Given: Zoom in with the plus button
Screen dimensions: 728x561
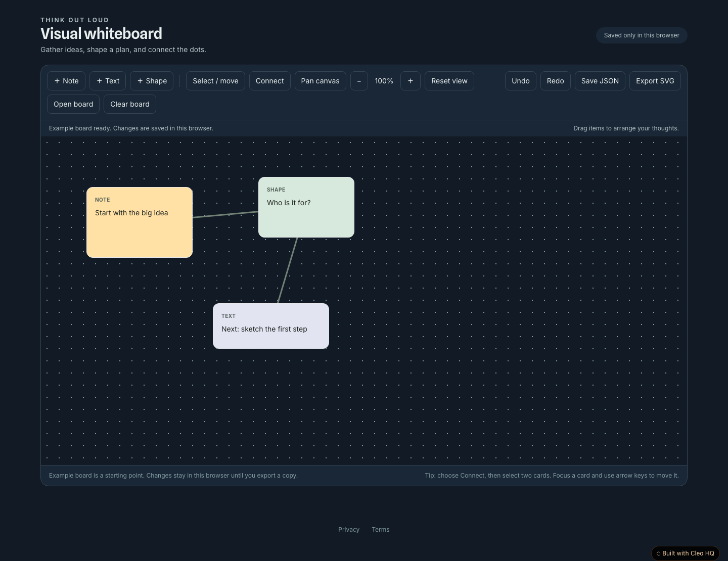Looking at the screenshot, I should tap(411, 81).
